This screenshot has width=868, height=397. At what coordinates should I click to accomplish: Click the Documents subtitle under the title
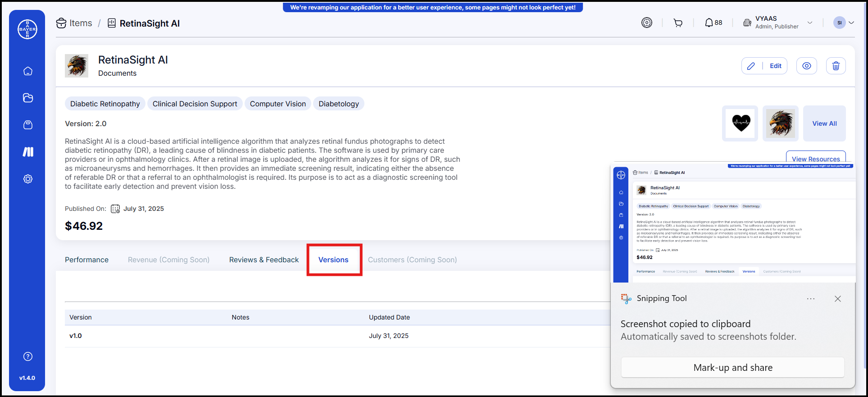coord(117,73)
